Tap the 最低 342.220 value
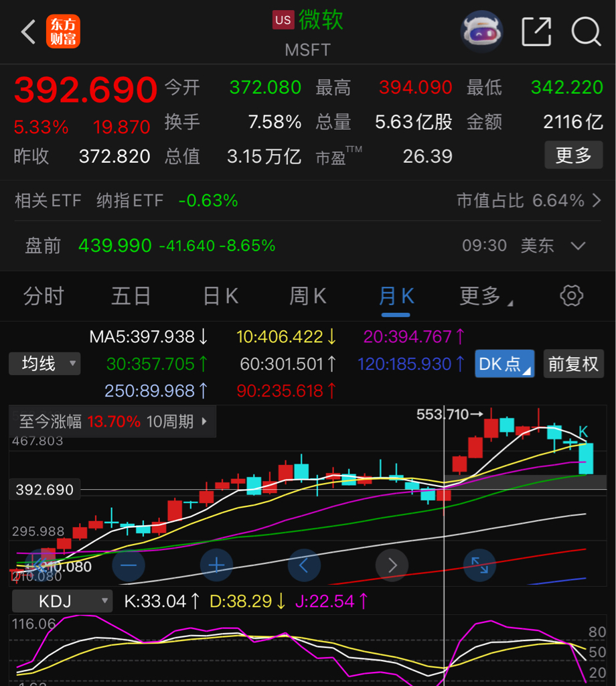The width and height of the screenshot is (616, 686). [567, 88]
